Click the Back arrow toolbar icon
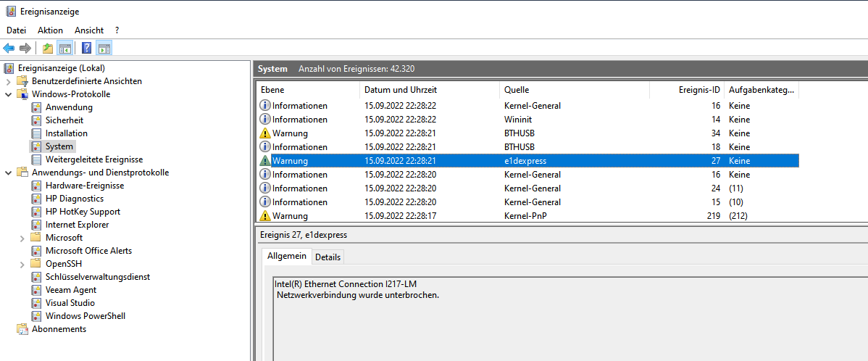 pyautogui.click(x=9, y=48)
